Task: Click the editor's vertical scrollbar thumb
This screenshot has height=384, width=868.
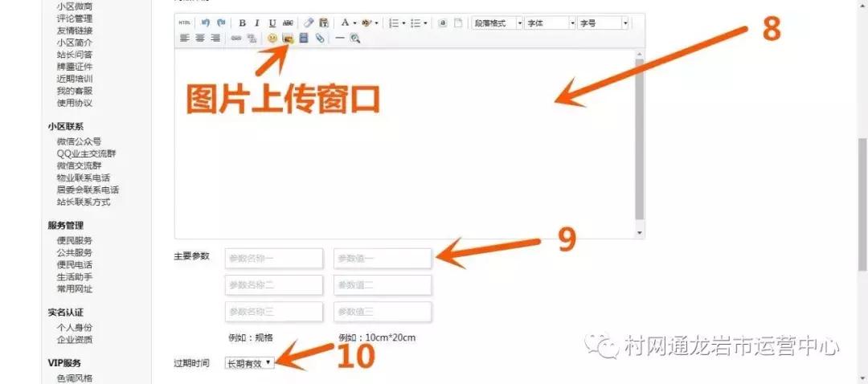Action: 640,139
